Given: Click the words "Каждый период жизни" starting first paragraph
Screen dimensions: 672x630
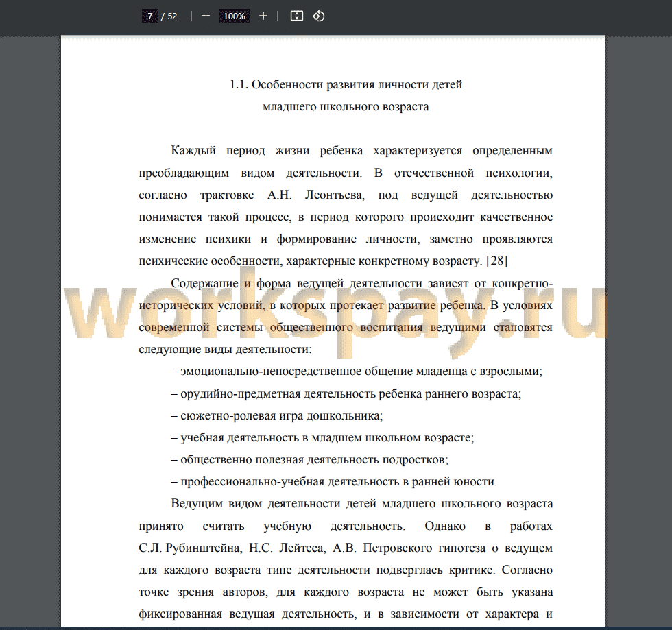Looking at the screenshot, I should pyautogui.click(x=240, y=151).
